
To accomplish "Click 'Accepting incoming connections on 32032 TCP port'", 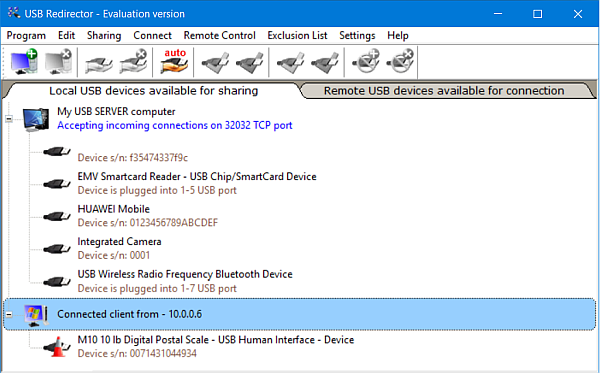I will [174, 125].
